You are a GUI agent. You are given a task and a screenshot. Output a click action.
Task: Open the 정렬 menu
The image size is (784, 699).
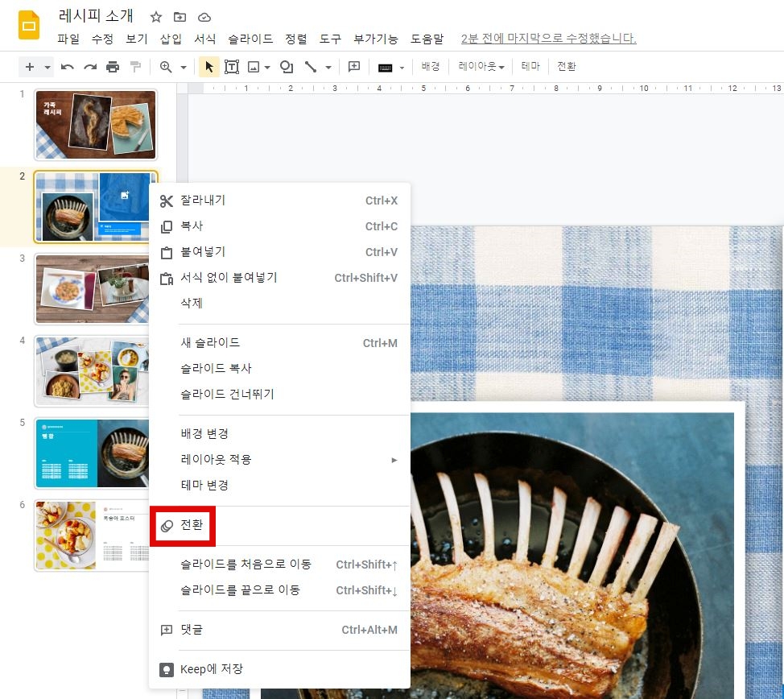(x=296, y=39)
